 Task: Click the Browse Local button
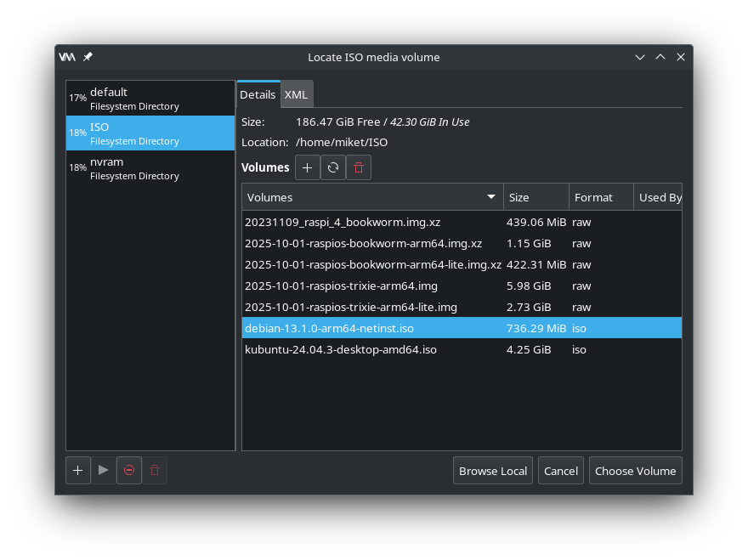pyautogui.click(x=493, y=471)
